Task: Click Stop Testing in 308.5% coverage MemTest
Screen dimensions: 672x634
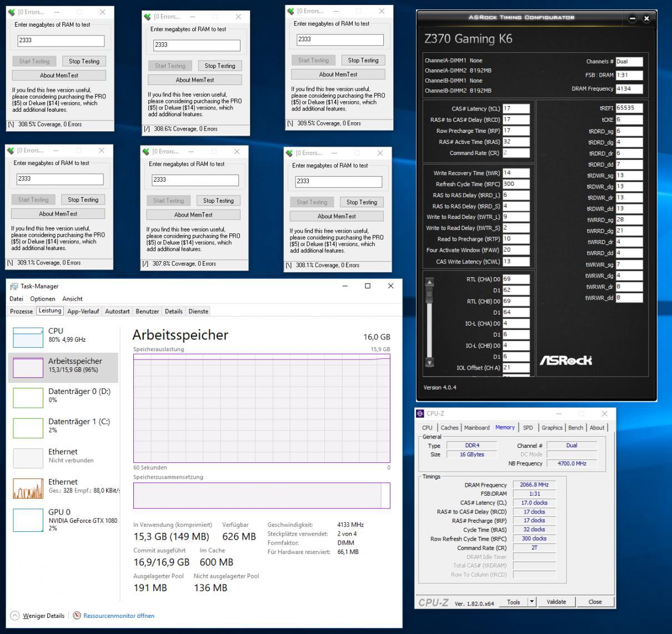Action: (84, 61)
